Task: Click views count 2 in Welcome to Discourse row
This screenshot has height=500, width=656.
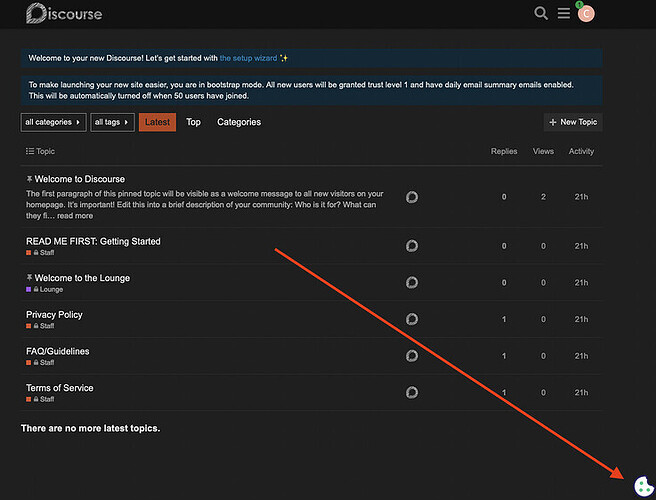Action: 543,197
